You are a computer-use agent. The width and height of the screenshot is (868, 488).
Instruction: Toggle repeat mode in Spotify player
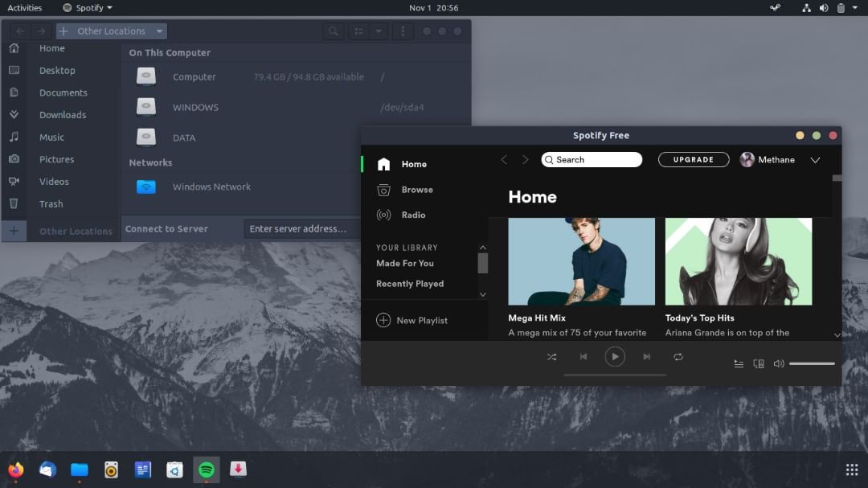(678, 357)
